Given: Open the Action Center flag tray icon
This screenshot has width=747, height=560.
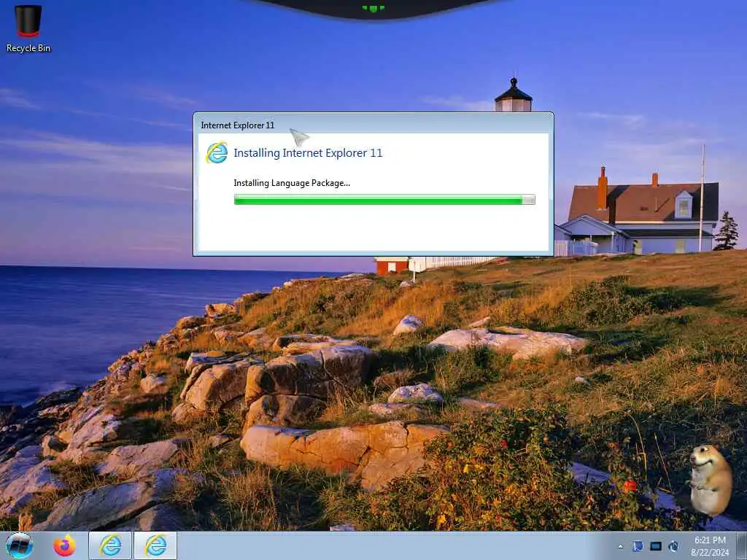Looking at the screenshot, I should (x=638, y=546).
